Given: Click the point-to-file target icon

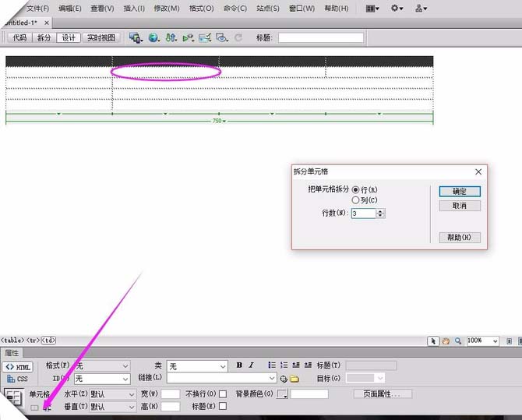Looking at the screenshot, I should (284, 379).
